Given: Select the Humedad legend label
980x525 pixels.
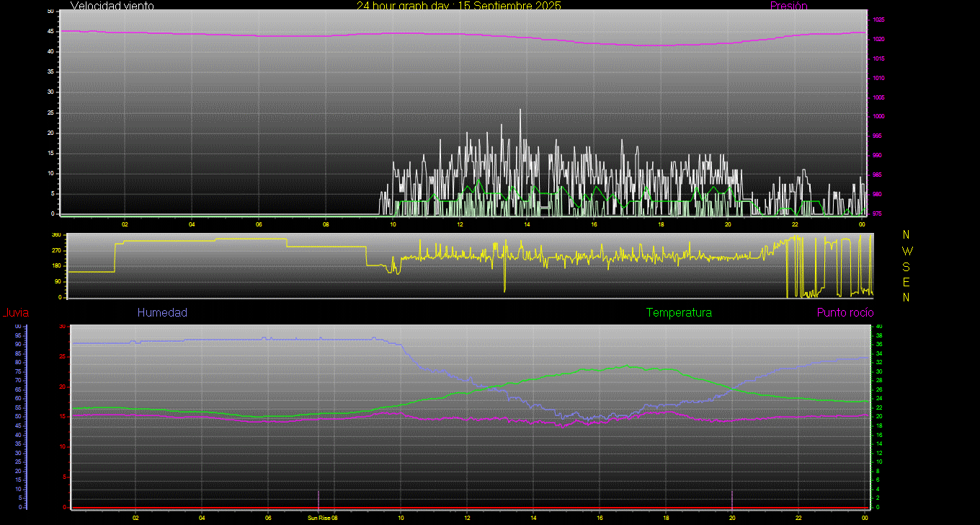Looking at the screenshot, I should [162, 312].
